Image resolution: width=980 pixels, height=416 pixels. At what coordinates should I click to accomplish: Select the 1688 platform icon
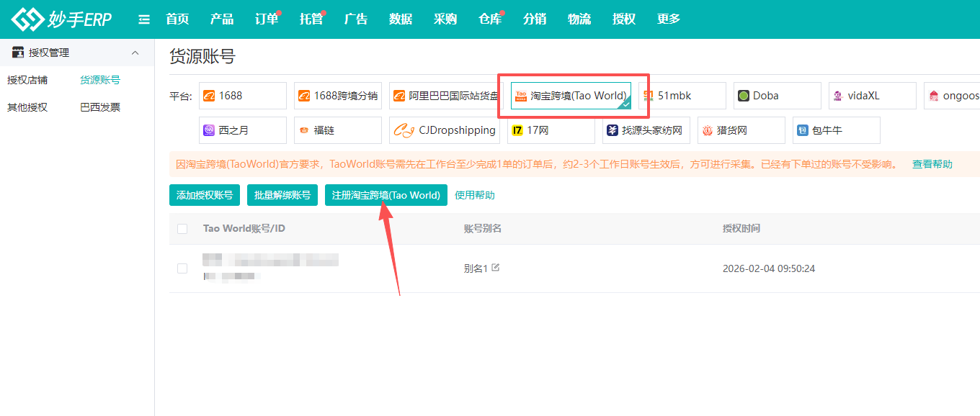(x=209, y=96)
